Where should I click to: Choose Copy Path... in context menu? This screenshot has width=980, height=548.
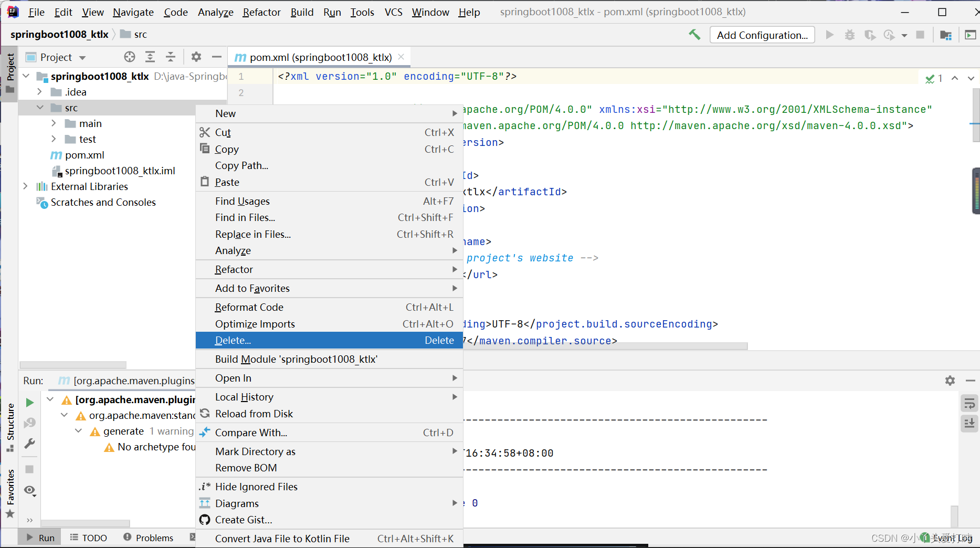click(329, 165)
